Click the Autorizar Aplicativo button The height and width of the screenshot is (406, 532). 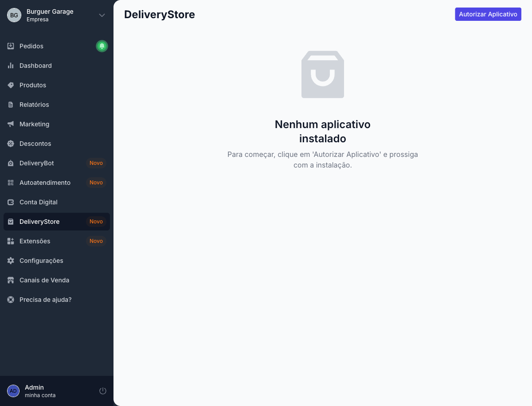(488, 14)
